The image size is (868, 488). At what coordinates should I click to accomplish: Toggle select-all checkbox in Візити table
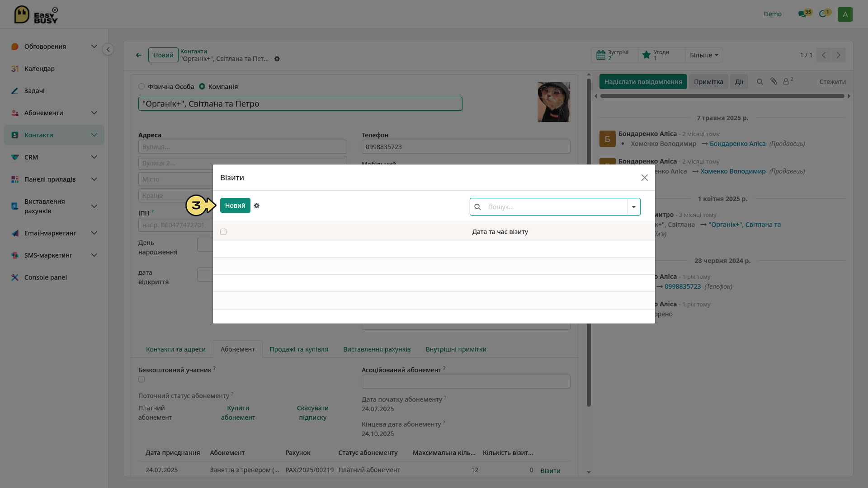point(223,232)
